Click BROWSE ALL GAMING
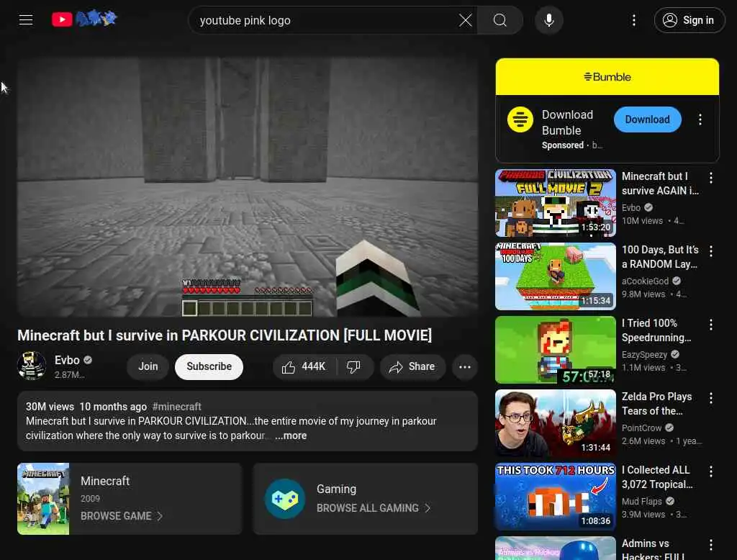The width and height of the screenshot is (737, 560). click(x=374, y=507)
